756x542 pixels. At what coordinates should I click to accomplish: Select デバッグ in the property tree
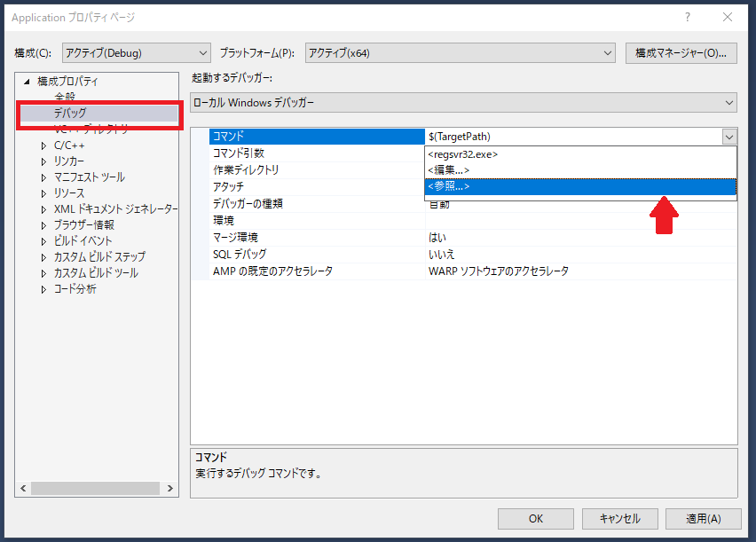click(70, 114)
